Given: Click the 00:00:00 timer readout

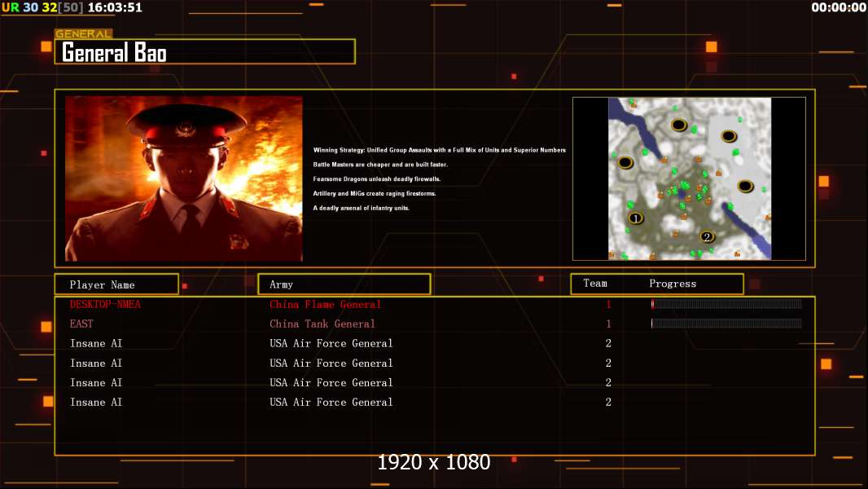Looking at the screenshot, I should pyautogui.click(x=839, y=8).
